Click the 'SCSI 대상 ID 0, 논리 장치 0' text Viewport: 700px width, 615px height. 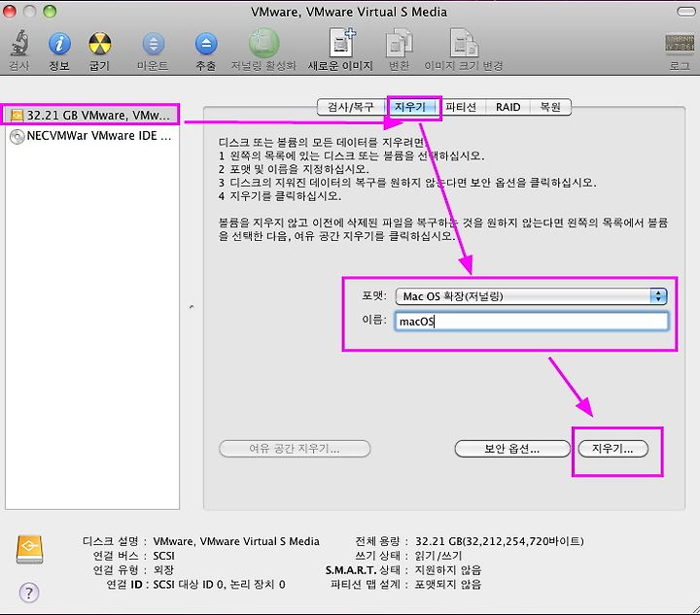click(x=219, y=584)
